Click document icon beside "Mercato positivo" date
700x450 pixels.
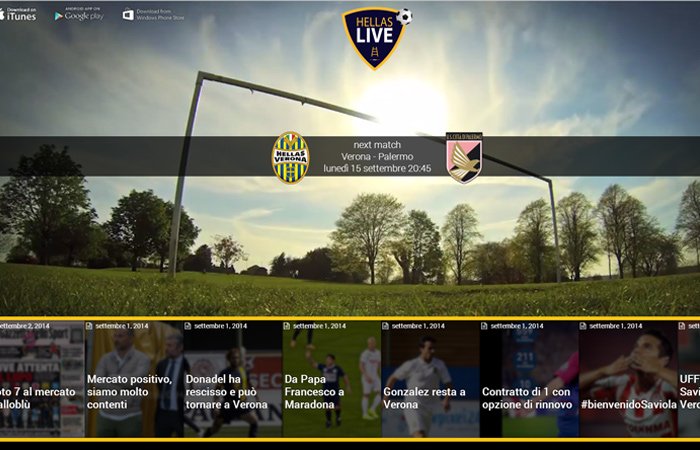[89, 326]
